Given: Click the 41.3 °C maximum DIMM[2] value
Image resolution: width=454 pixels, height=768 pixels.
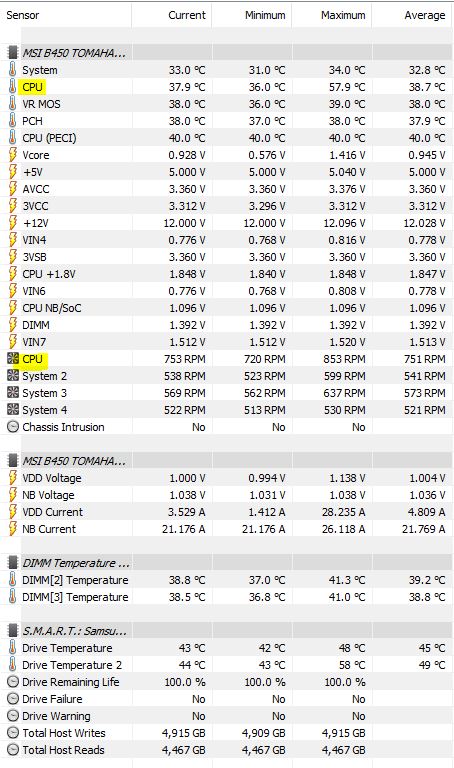Looking at the screenshot, I should tap(347, 580).
